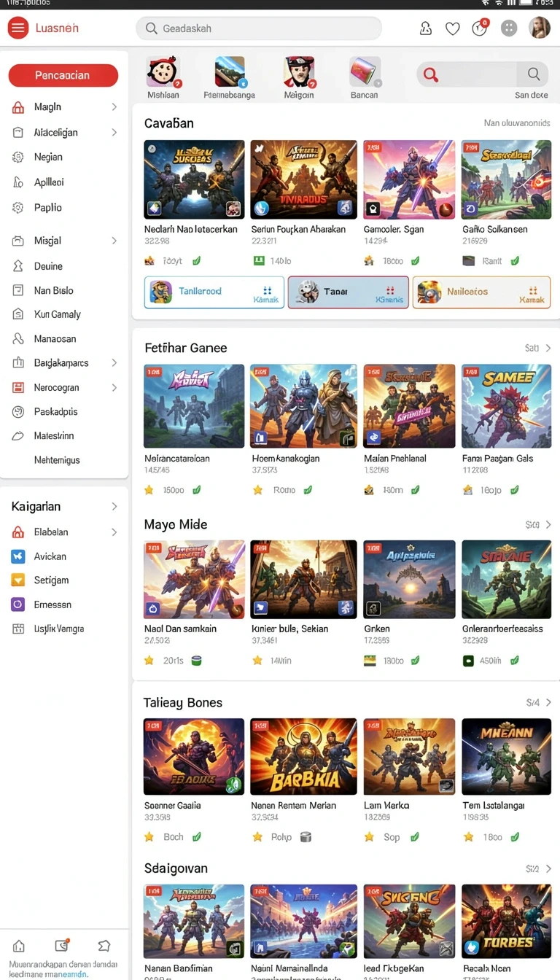Expand the Magln chevron

(x=114, y=107)
